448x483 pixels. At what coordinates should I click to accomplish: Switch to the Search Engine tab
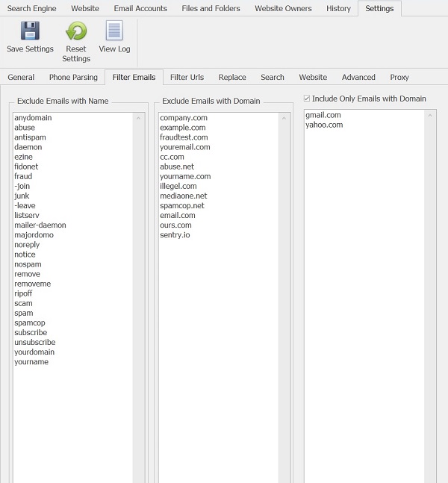(x=32, y=8)
